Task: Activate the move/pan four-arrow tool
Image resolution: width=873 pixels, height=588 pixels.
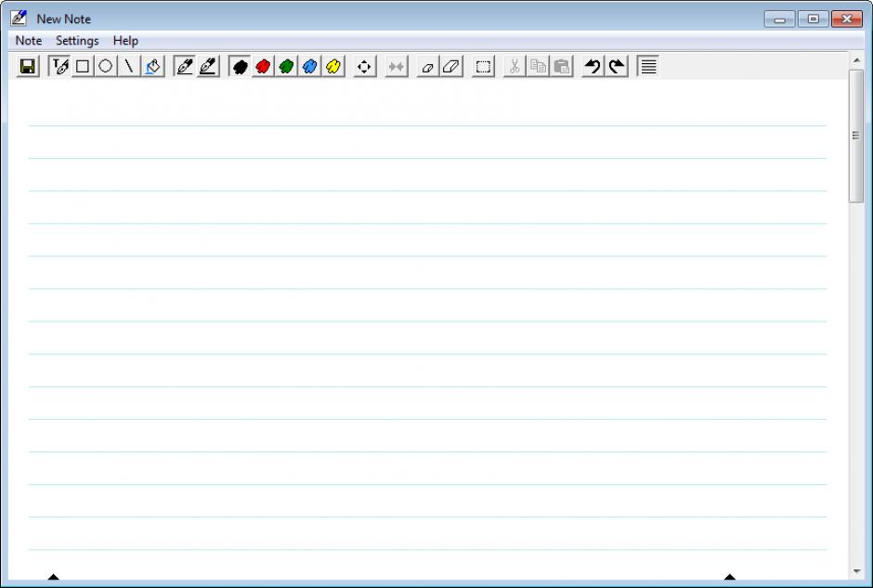Action: [x=364, y=67]
